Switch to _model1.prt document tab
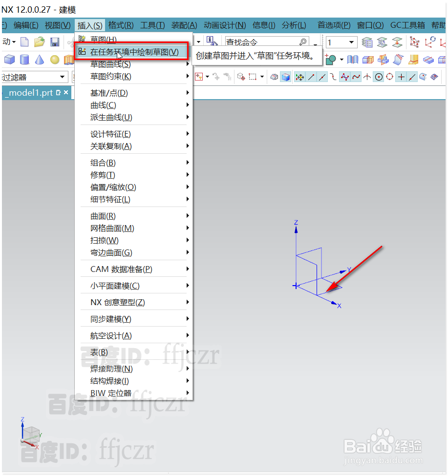Image resolution: width=448 pixels, height=476 pixels. pyautogui.click(x=30, y=93)
